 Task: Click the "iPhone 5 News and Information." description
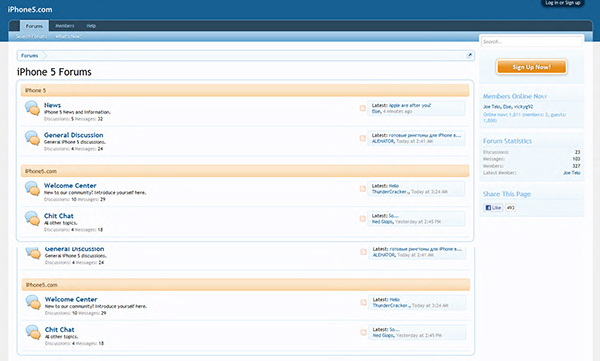(77, 112)
